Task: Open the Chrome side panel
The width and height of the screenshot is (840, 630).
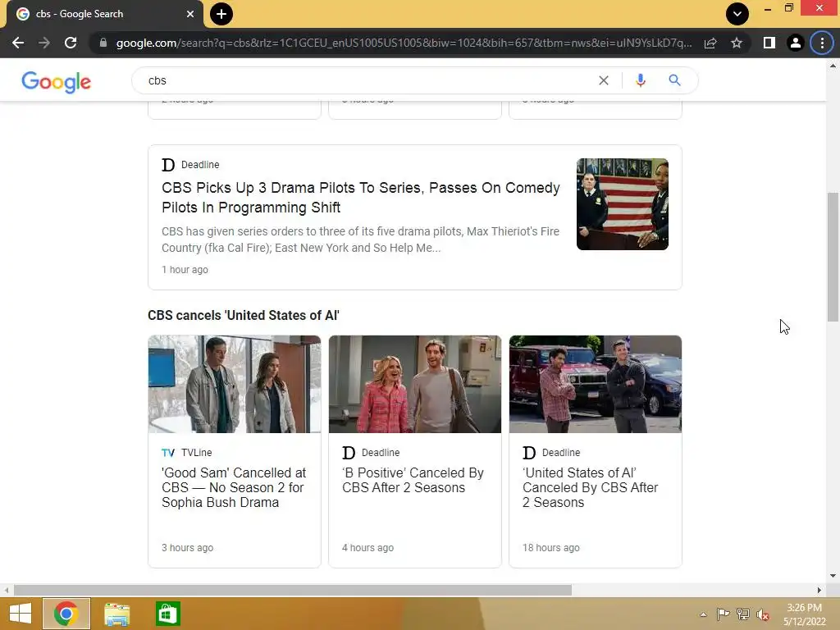Action: 769,43
